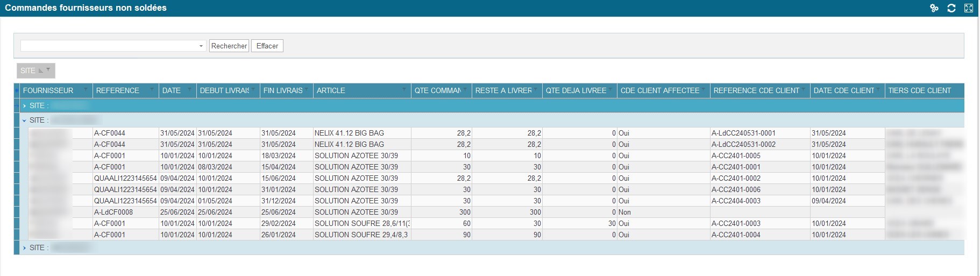Toggle sort order on the SITE group chip
The image size is (980, 276).
click(x=41, y=70)
